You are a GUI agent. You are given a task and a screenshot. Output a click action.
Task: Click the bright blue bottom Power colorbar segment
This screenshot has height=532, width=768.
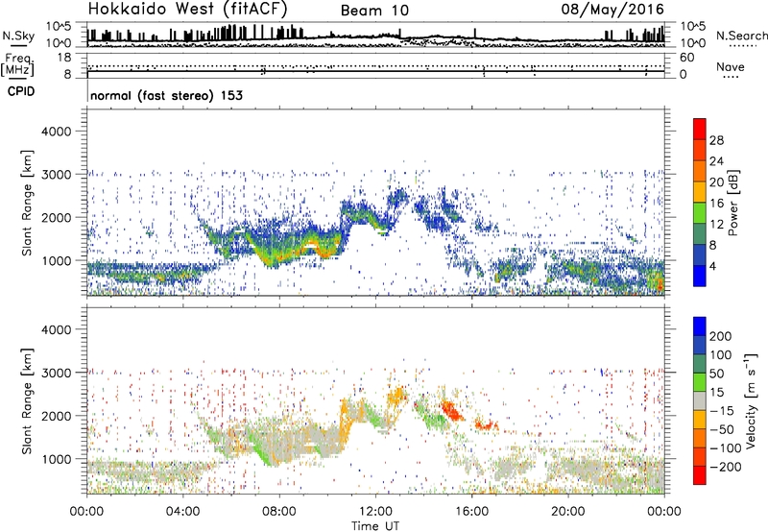pyautogui.click(x=700, y=276)
